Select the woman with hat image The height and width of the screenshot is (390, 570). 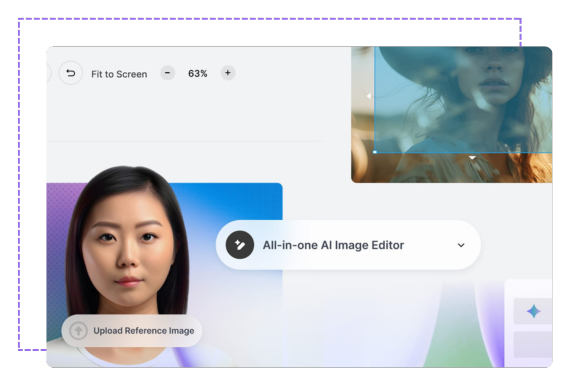point(451,114)
